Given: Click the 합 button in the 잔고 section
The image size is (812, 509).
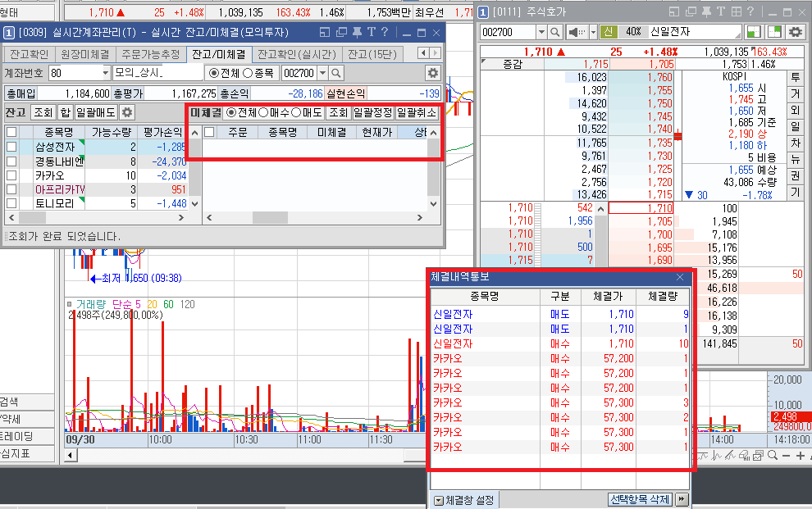Looking at the screenshot, I should [x=66, y=112].
